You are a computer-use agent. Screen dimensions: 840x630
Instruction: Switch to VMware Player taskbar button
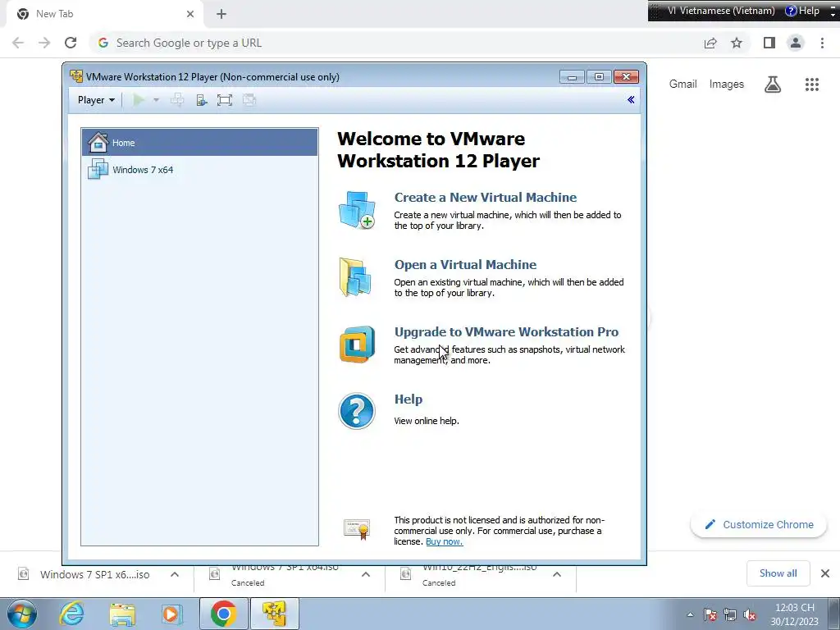[x=274, y=614]
